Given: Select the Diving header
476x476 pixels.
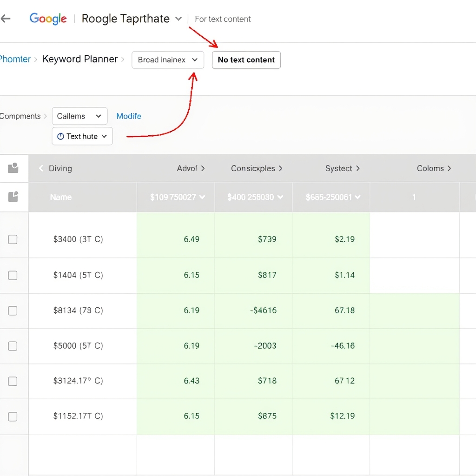Looking at the screenshot, I should [60, 168].
